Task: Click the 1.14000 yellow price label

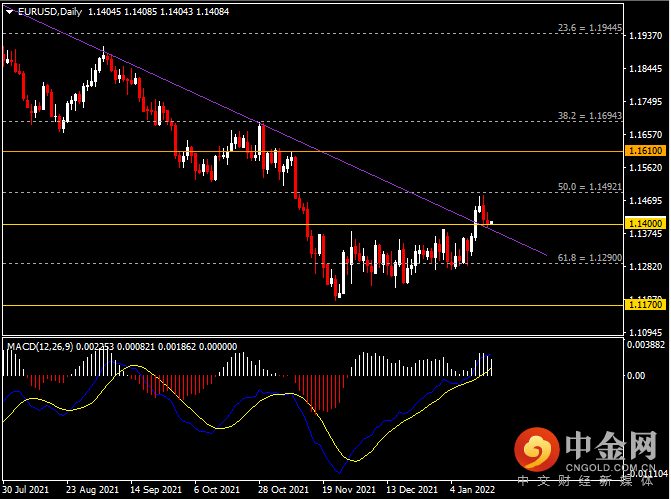Action: pos(646,223)
